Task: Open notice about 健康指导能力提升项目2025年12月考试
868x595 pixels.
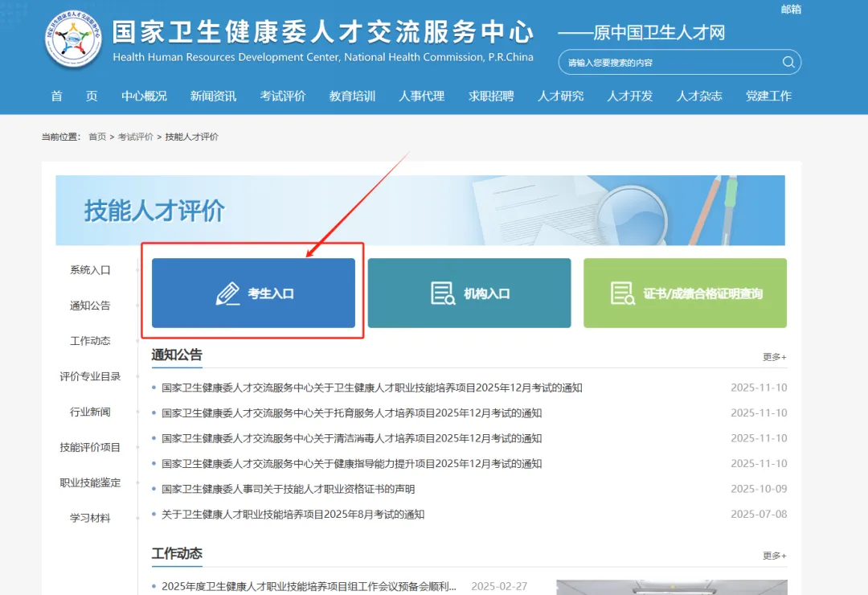Action: pyautogui.click(x=351, y=464)
